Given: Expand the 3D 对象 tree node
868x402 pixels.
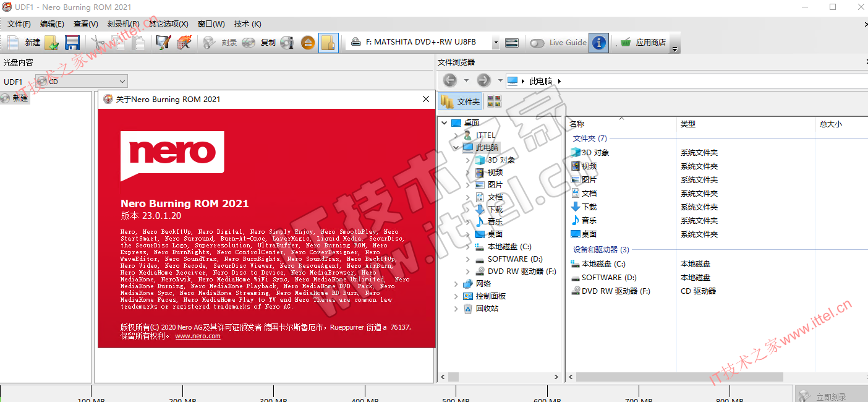Looking at the screenshot, I should click(x=468, y=160).
